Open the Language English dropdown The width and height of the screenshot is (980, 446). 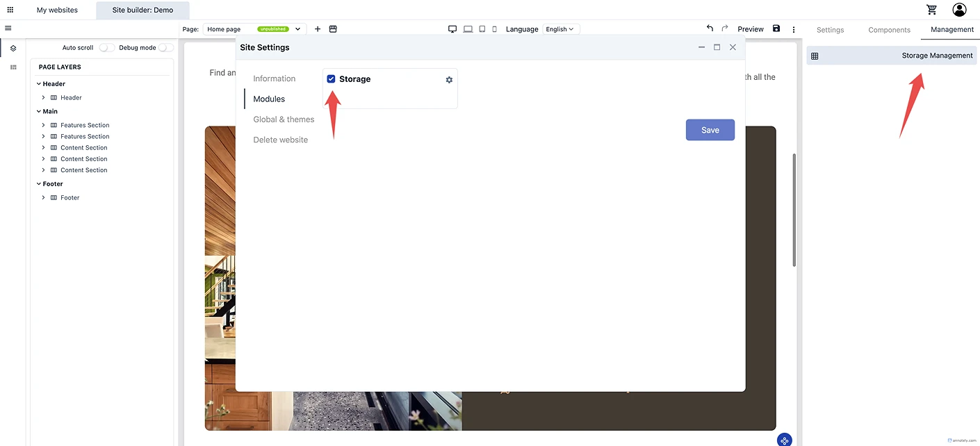(560, 29)
